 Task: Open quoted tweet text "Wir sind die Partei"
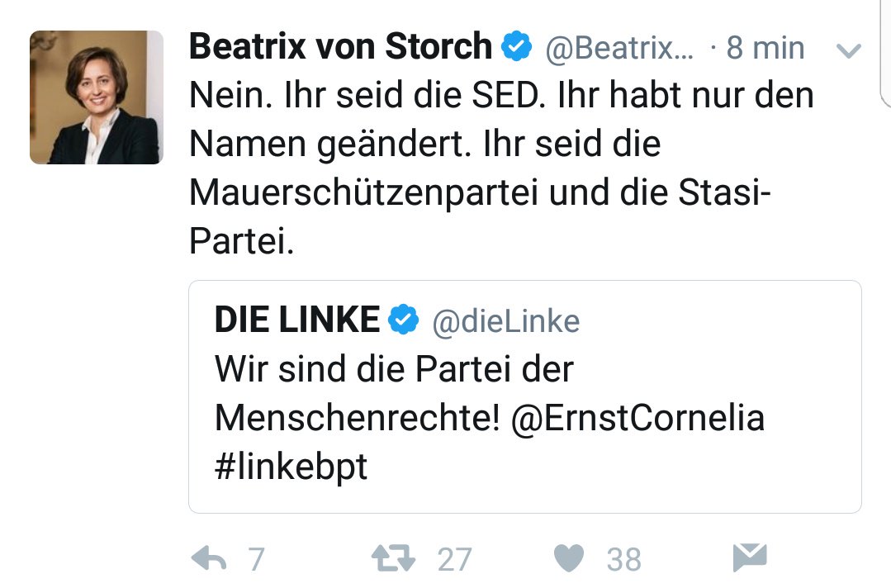pos(394,369)
